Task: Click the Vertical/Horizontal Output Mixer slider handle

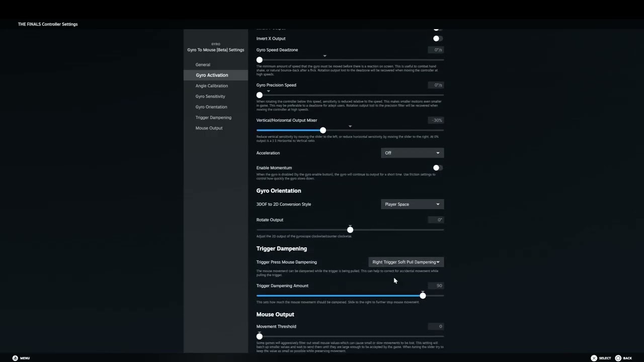Action: tap(323, 130)
